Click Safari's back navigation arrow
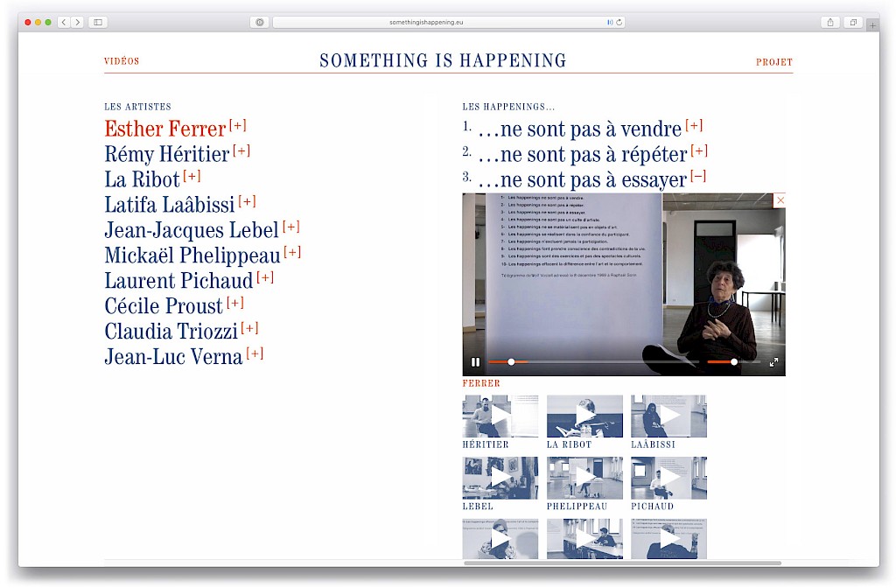Screen dimensions: 896x588 [x=64, y=22]
